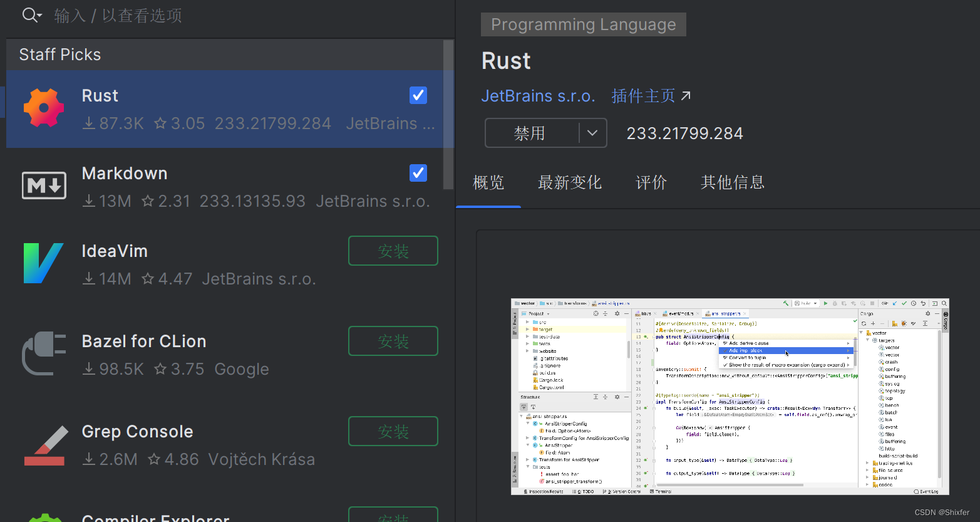Open the dropdown arrow next to 禁用
This screenshot has width=980, height=522.
tap(592, 133)
